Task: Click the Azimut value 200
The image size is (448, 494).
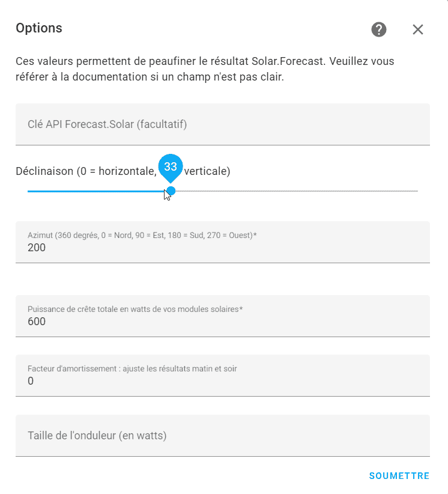Action: point(37,248)
